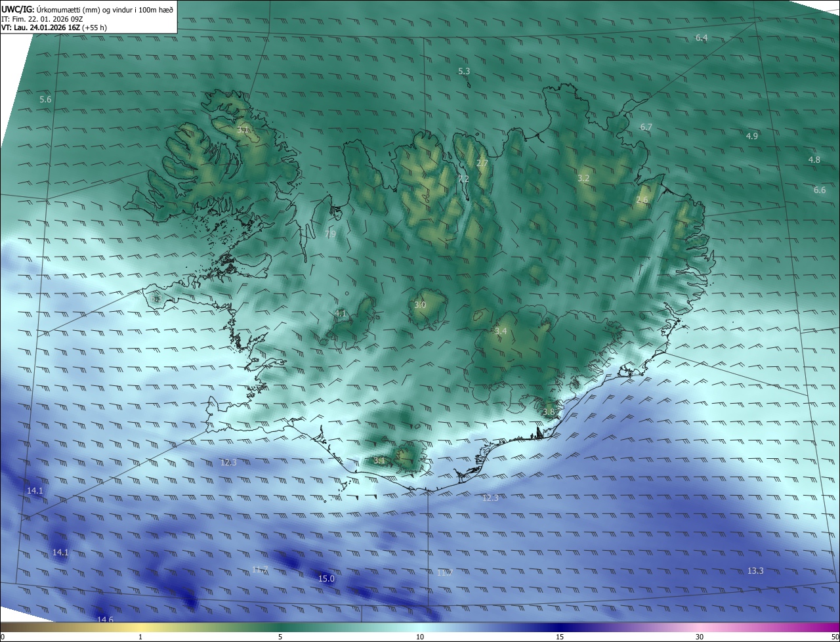
Task: Click the '30' tick on the colour scale
Action: pos(700,637)
